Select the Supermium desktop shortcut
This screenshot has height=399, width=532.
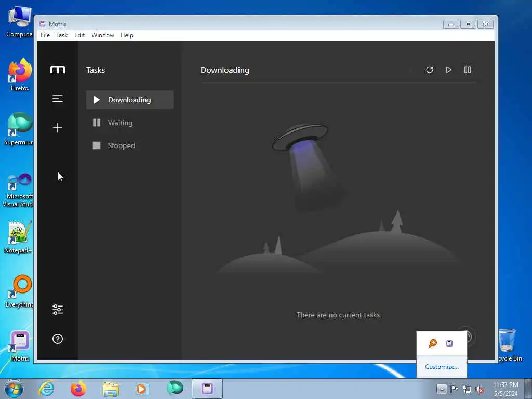19,129
